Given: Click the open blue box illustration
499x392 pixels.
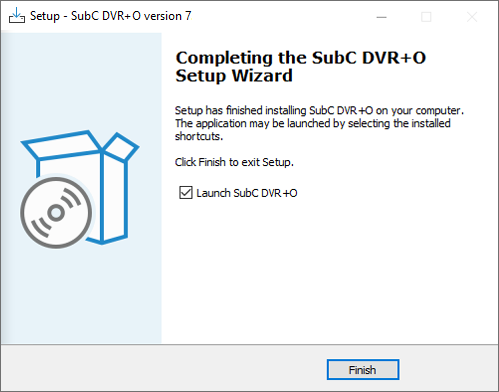Looking at the screenshot, I should (x=80, y=187).
